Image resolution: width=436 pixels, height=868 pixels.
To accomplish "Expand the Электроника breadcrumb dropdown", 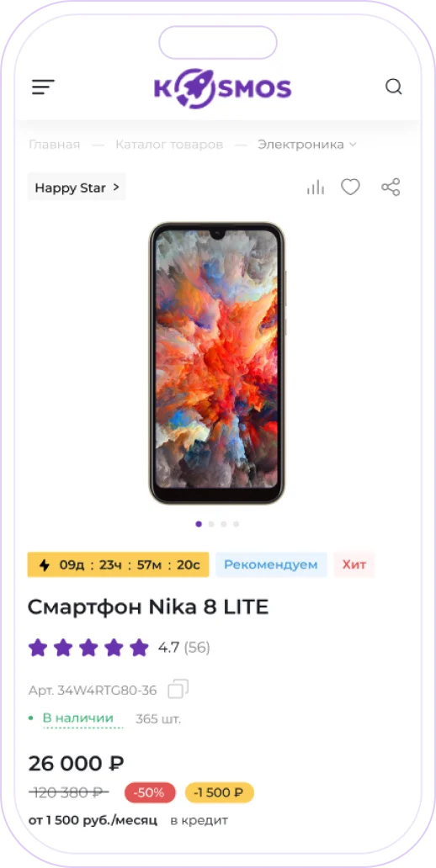I will (307, 145).
